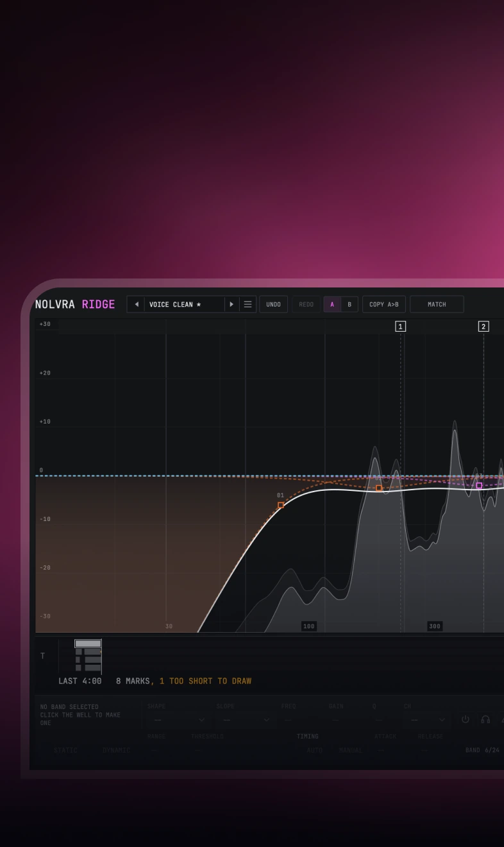504x847 pixels.
Task: Click the -10 dB scale label
Action: (45, 519)
